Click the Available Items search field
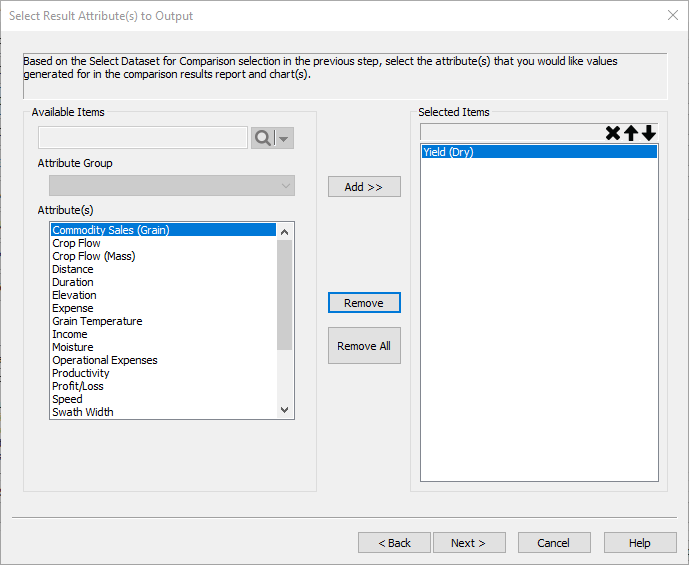 click(x=143, y=138)
